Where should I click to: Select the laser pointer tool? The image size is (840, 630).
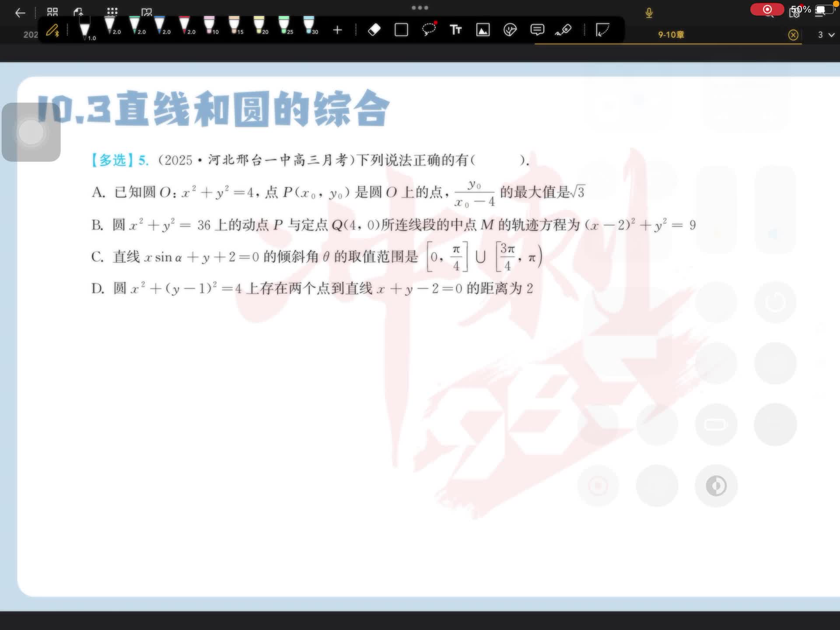(563, 30)
